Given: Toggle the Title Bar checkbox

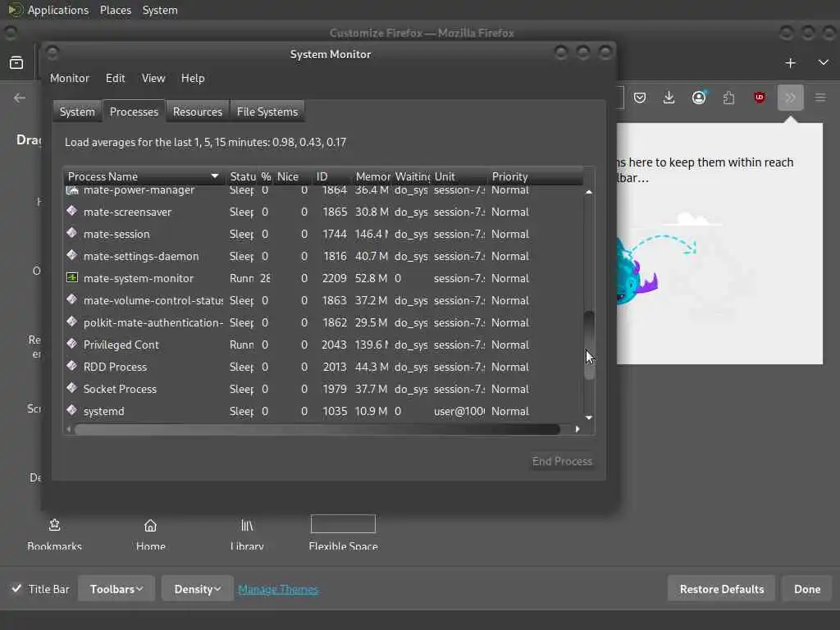Looking at the screenshot, I should click(x=16, y=589).
